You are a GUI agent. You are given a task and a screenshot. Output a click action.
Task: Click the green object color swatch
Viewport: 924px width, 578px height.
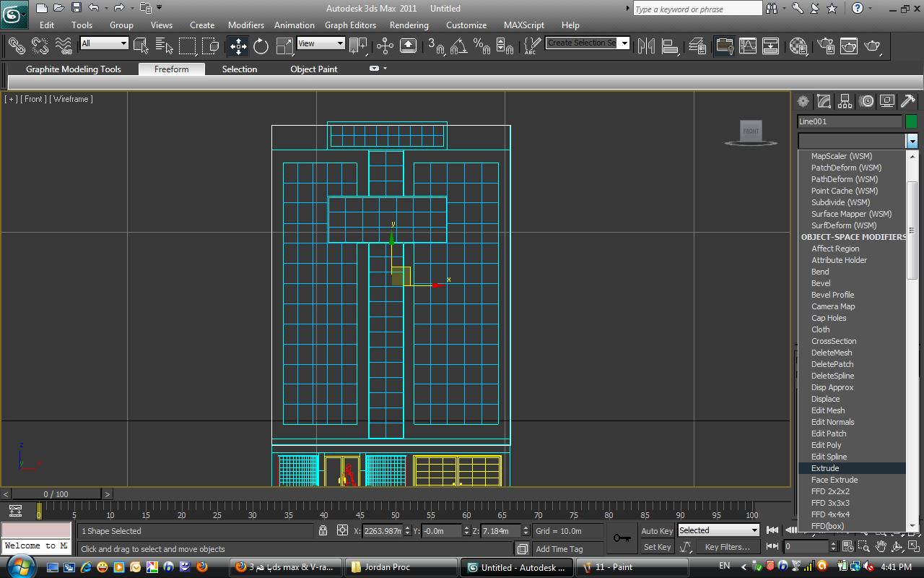[911, 121]
